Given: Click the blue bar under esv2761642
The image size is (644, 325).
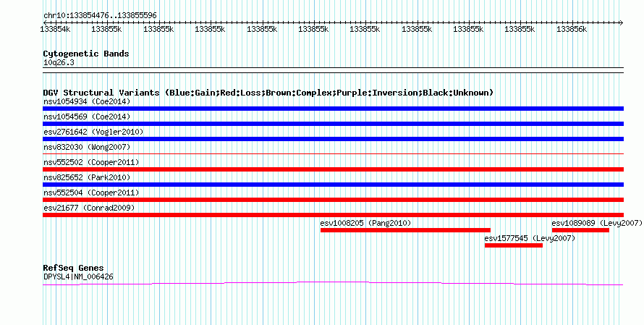Looking at the screenshot, I should click(333, 139).
